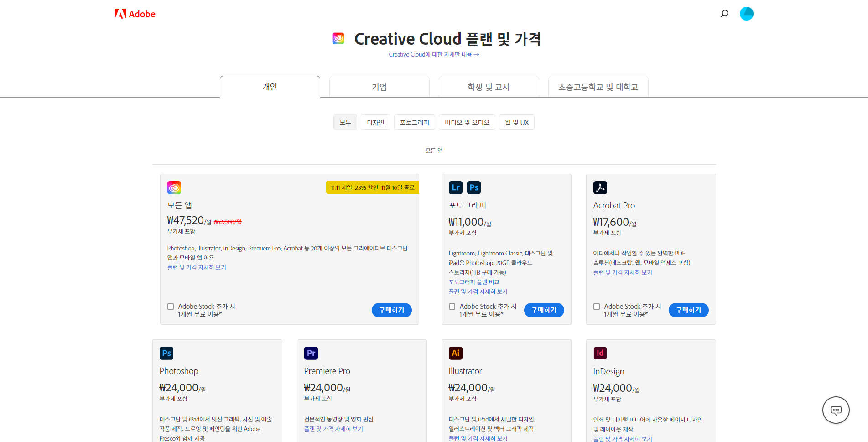
Task: Select the 모두 filter
Action: [x=345, y=122]
